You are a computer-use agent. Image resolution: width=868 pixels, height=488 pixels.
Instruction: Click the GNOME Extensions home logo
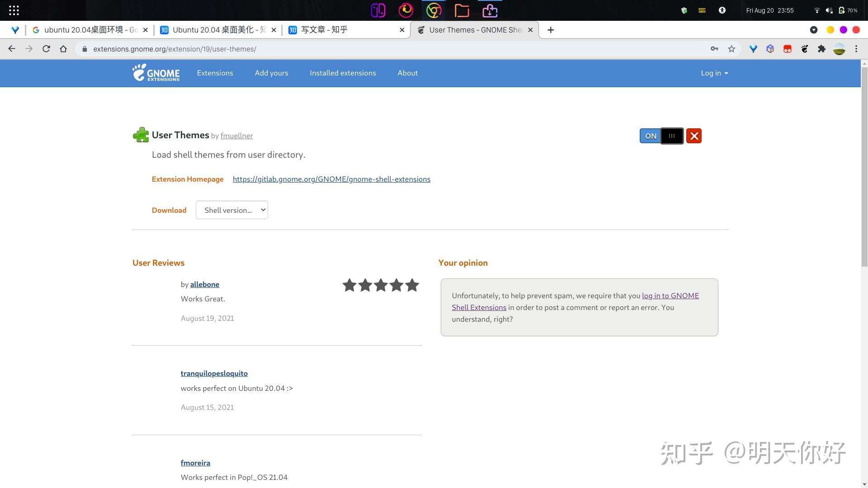tap(156, 73)
